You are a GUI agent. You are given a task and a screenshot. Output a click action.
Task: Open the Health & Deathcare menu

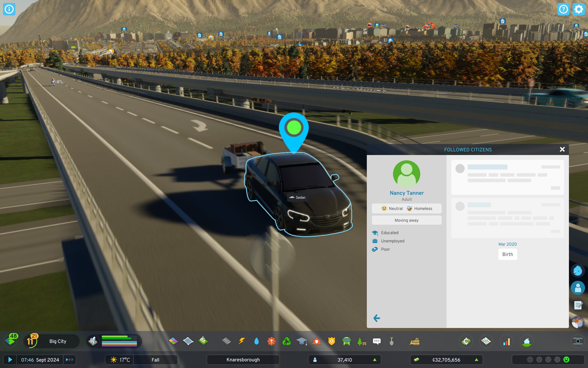click(272, 341)
